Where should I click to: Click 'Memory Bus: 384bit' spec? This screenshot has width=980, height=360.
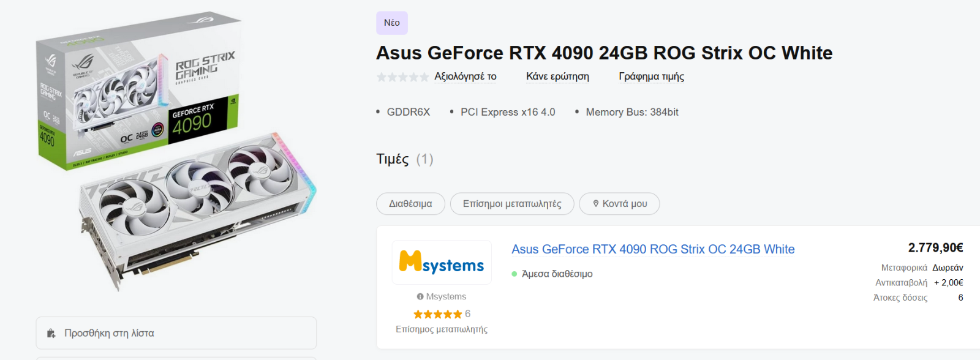click(632, 112)
